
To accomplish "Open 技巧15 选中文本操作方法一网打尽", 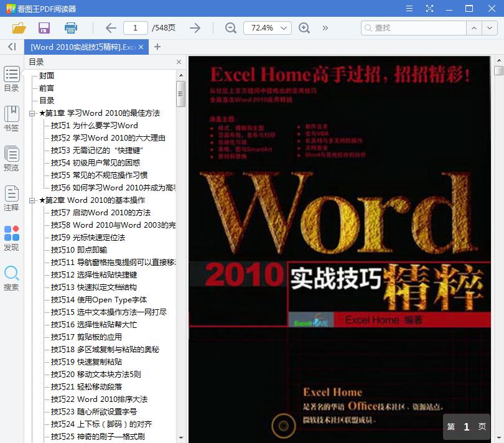I will (109, 312).
